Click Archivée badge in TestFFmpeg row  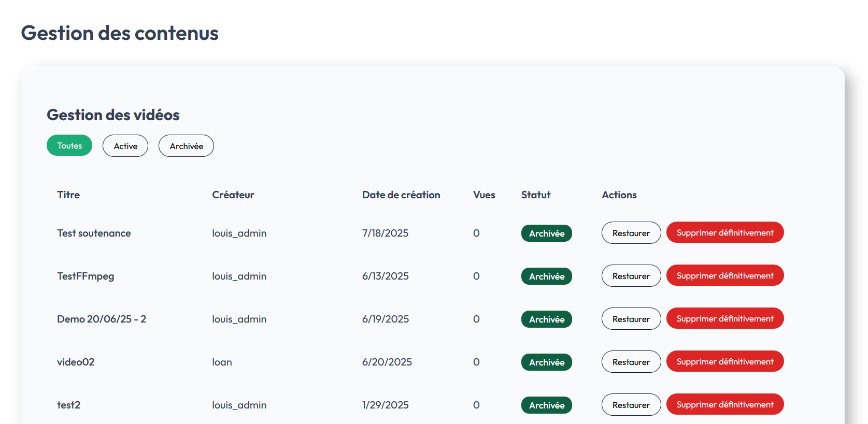[547, 276]
